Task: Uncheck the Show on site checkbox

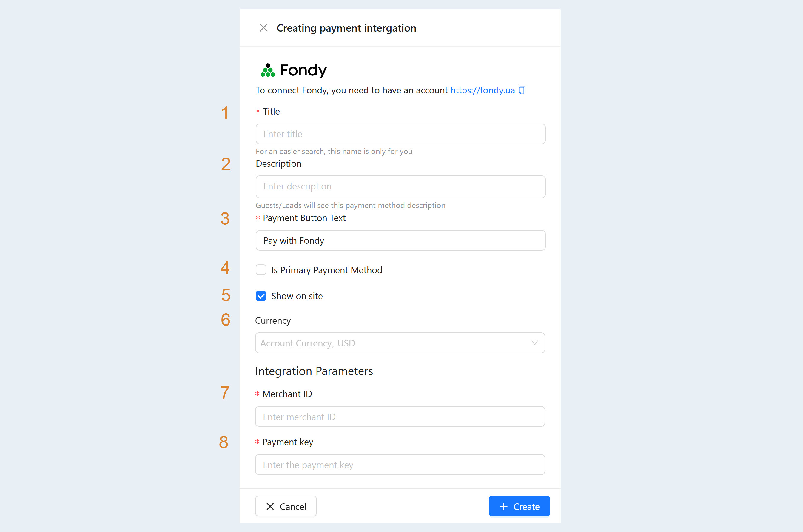Action: 261,296
